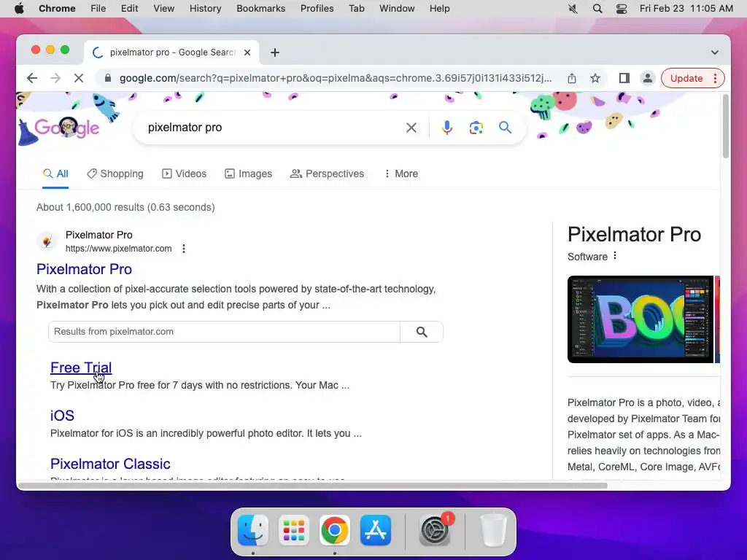Switch to the Shopping results tab
Viewport: 747px width, 560px height.
pos(115,174)
